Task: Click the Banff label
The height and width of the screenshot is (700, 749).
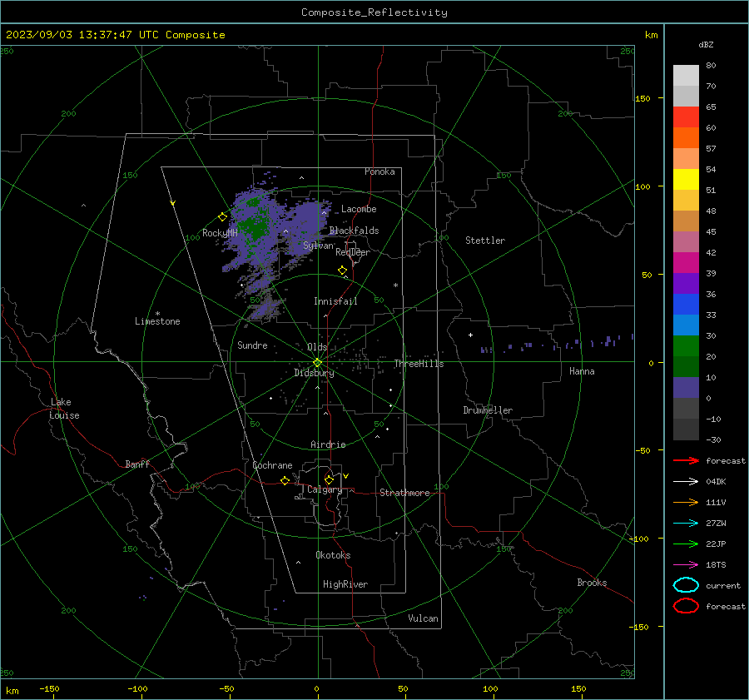Action: (x=137, y=464)
